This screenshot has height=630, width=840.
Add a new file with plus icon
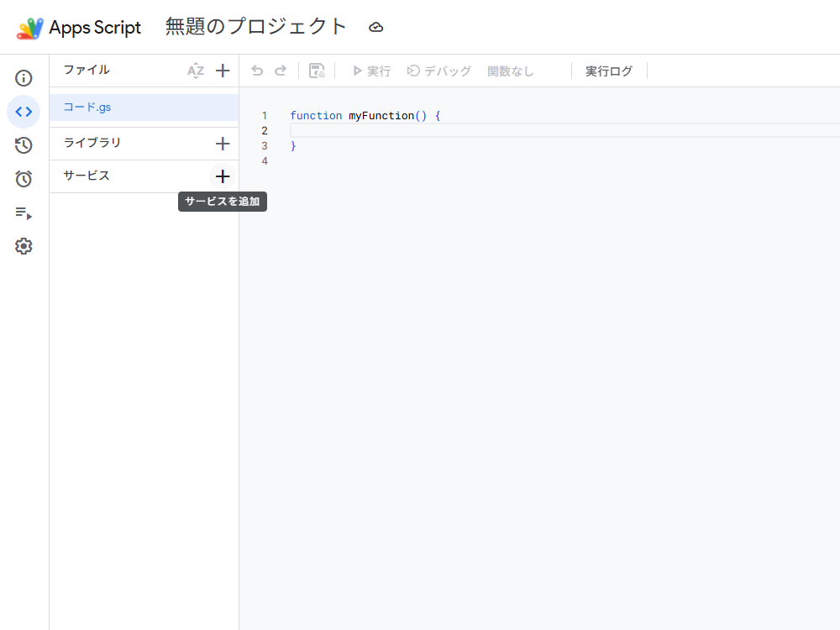223,71
